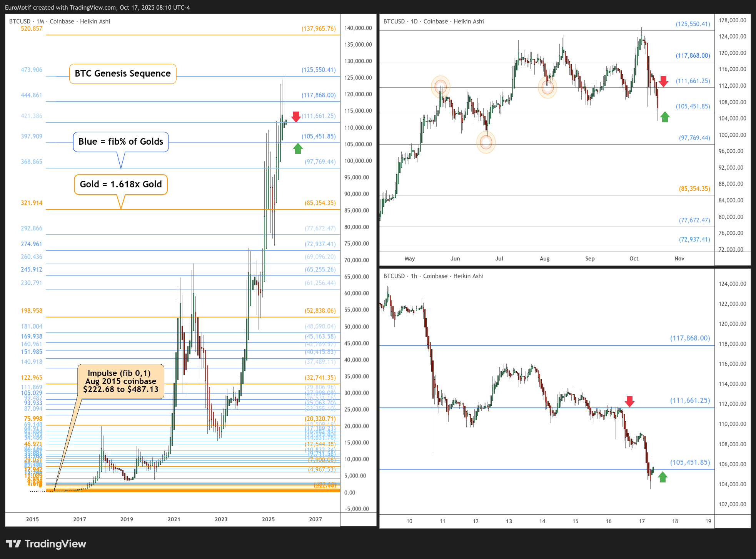Click the 'BTCUSD · 1M · Coinbase' chart header
Viewport: 756px width, 559px height.
(x=60, y=22)
